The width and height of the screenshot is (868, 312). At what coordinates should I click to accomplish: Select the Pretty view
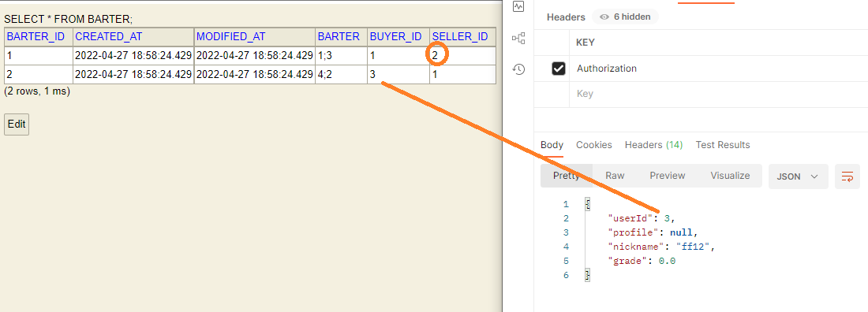pyautogui.click(x=567, y=176)
